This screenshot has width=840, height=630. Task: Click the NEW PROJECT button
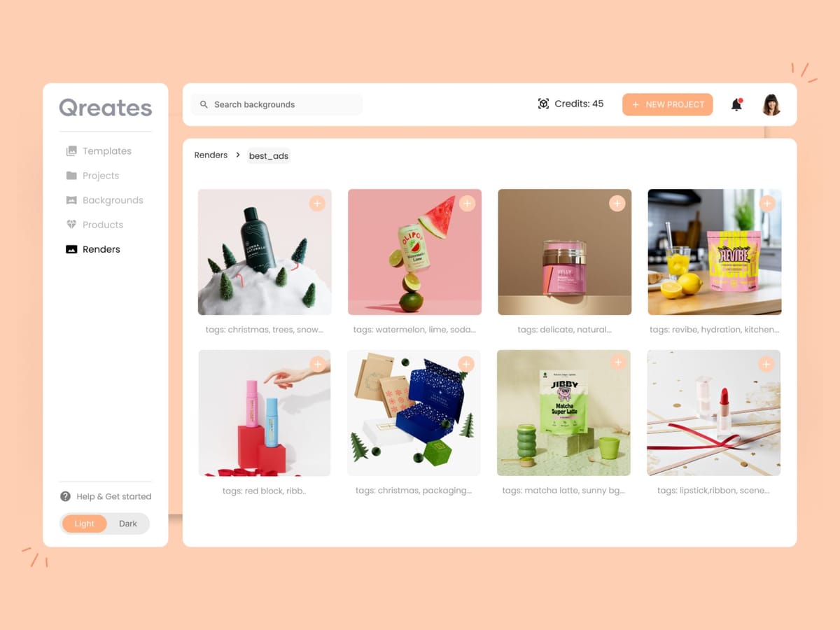pyautogui.click(x=668, y=104)
